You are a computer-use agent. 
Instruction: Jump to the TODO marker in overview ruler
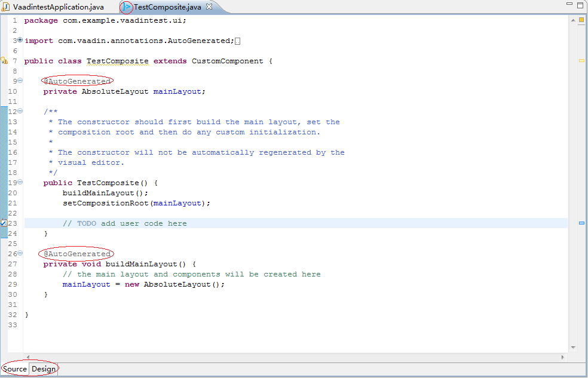tap(581, 223)
